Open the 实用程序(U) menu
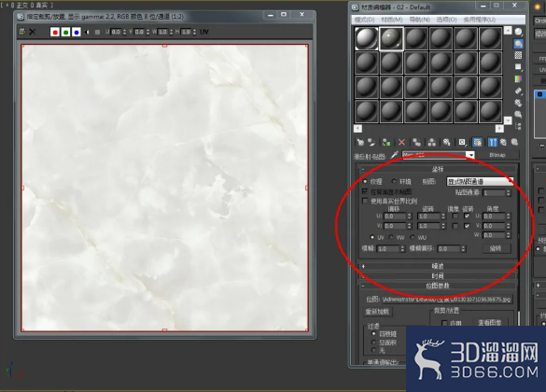The width and height of the screenshot is (546, 392). (x=479, y=20)
